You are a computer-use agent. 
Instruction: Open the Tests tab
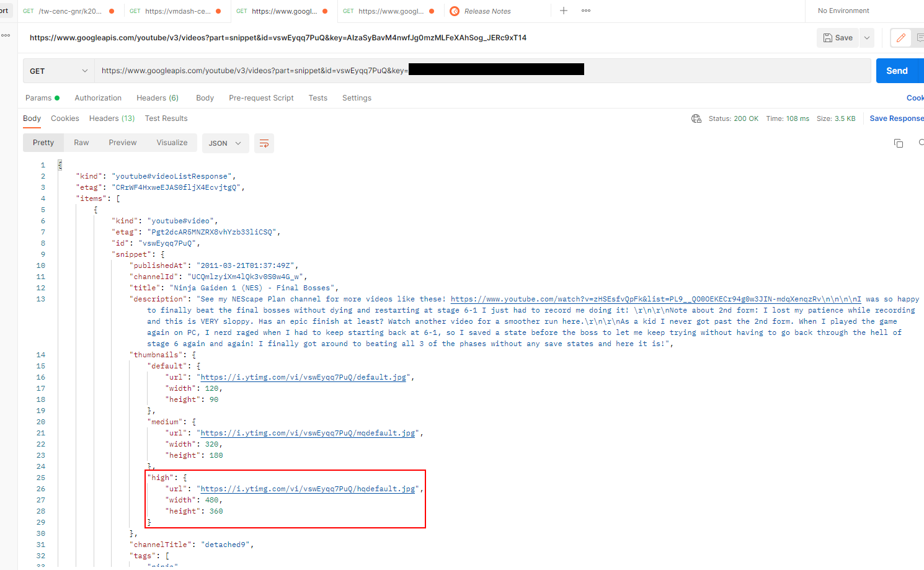318,98
